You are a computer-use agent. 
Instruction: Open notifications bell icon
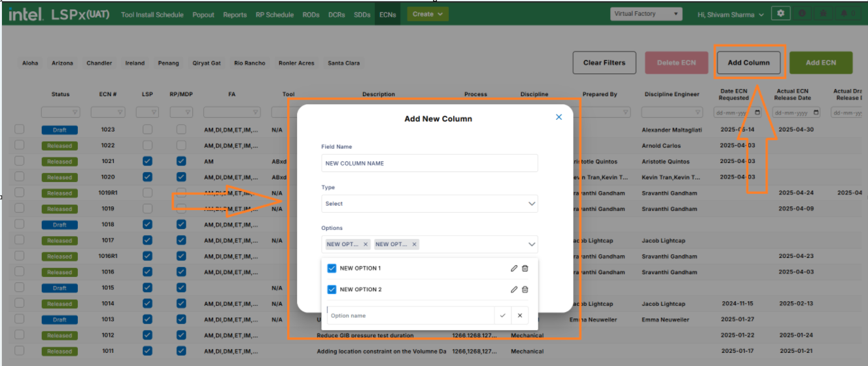tap(844, 14)
